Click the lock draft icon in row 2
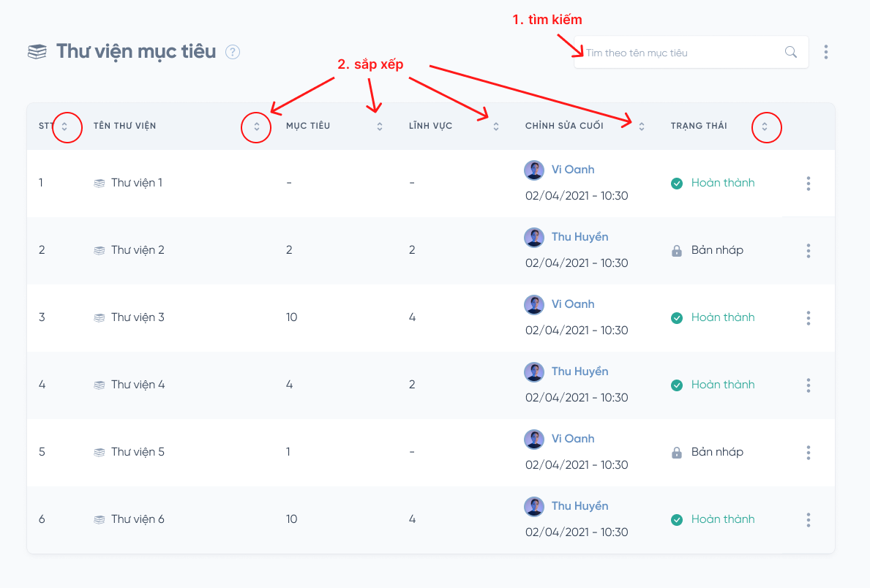870x588 pixels. [x=677, y=251]
